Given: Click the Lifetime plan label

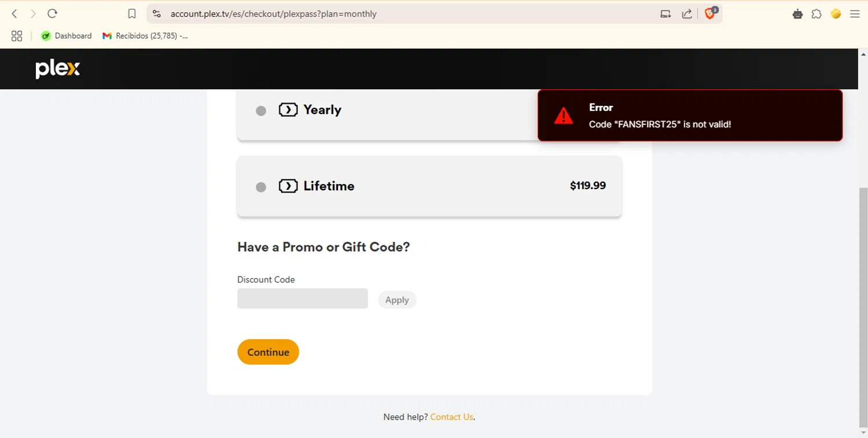Looking at the screenshot, I should pos(329,186).
